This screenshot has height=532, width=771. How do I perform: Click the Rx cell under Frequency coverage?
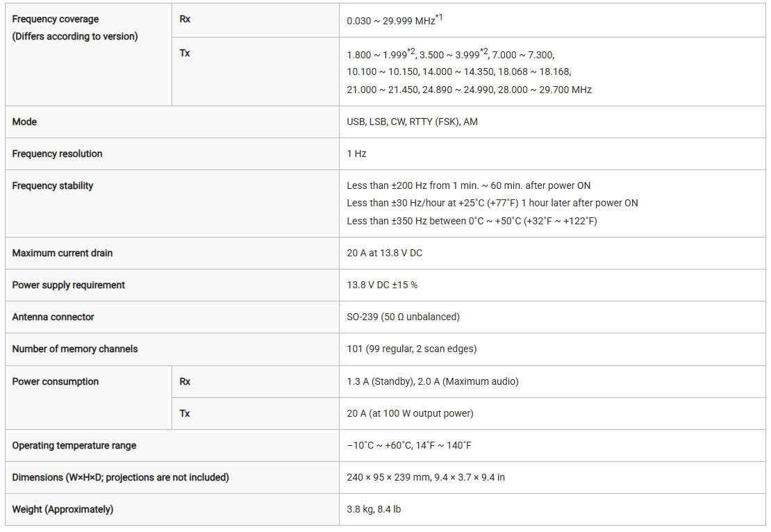pyautogui.click(x=185, y=19)
